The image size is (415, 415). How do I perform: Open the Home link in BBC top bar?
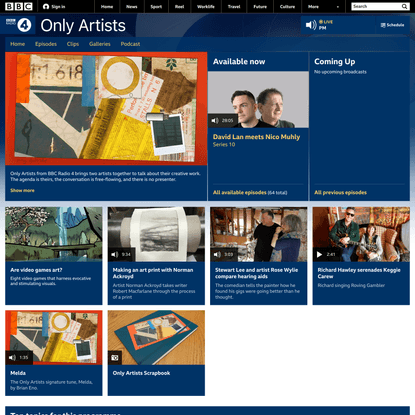coord(107,7)
